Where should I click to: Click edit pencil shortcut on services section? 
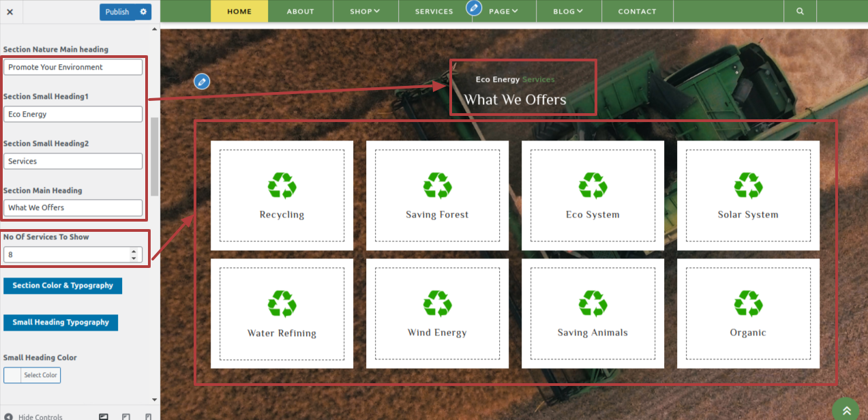[x=201, y=82]
